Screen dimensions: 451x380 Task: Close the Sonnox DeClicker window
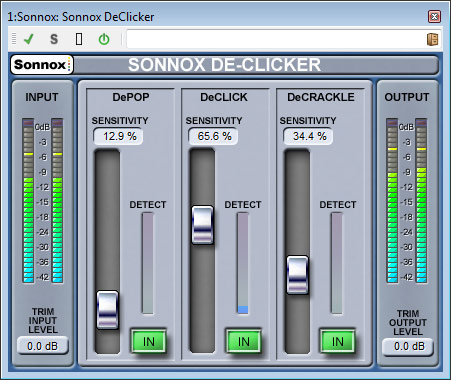coord(434,16)
